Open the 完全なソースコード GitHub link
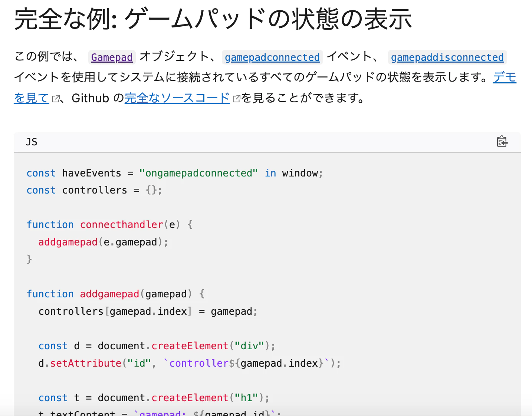The height and width of the screenshot is (416, 532). pyautogui.click(x=177, y=98)
